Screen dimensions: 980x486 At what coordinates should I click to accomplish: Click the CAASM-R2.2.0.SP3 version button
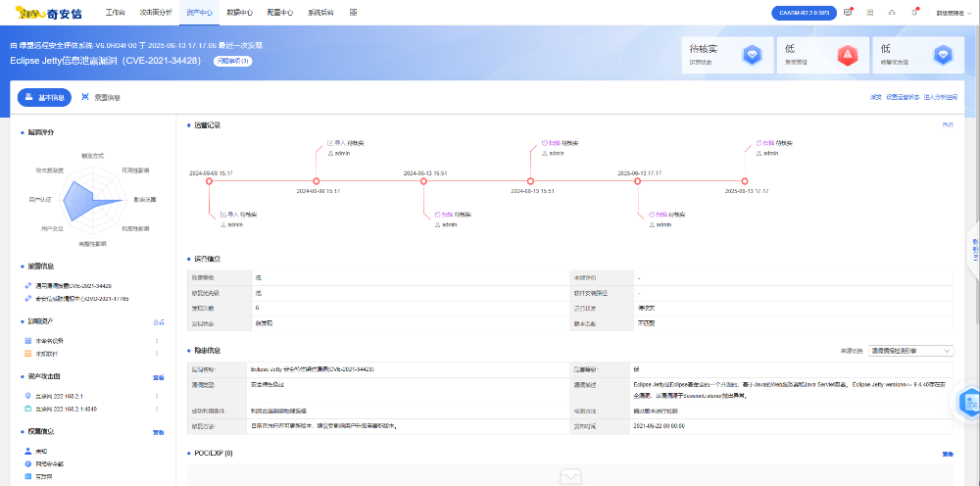pos(805,13)
